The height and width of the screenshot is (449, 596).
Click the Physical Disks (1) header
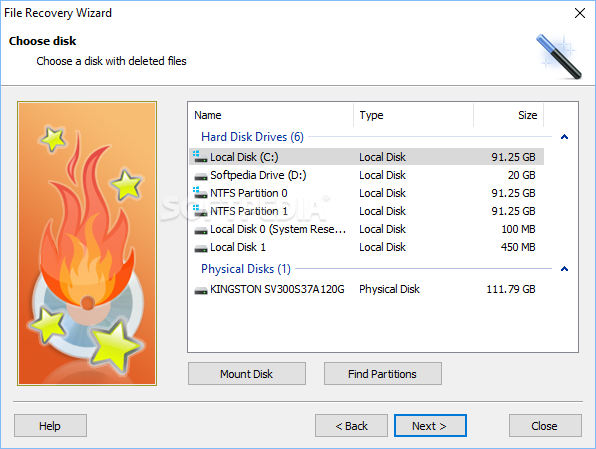[246, 269]
